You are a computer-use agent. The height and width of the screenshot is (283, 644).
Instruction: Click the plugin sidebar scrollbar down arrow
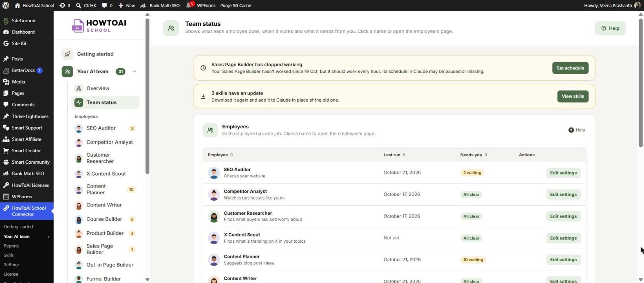(x=147, y=280)
